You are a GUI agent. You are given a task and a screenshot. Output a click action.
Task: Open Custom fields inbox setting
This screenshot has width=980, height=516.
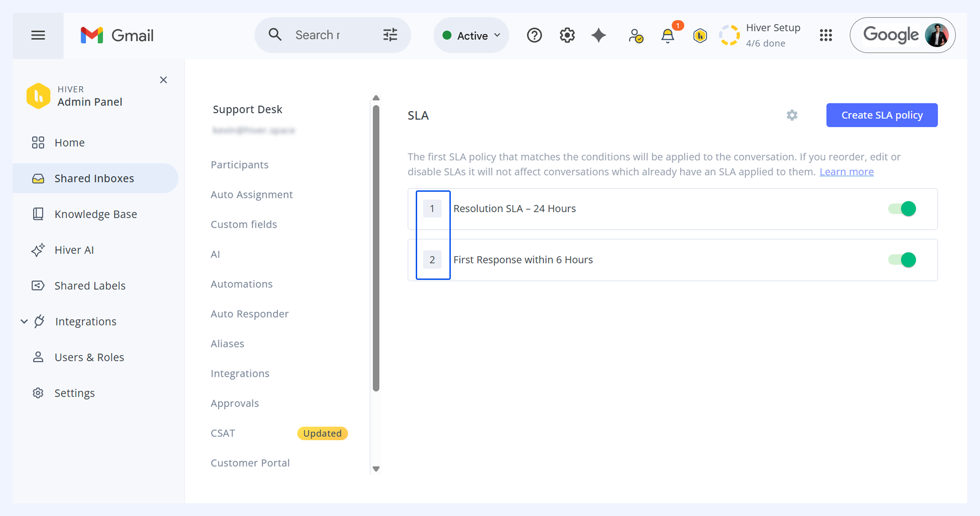click(x=244, y=224)
